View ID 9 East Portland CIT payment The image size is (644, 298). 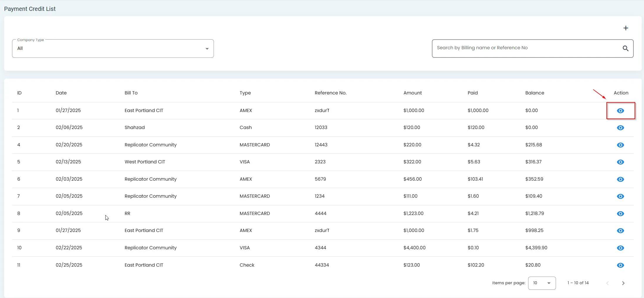(620, 231)
